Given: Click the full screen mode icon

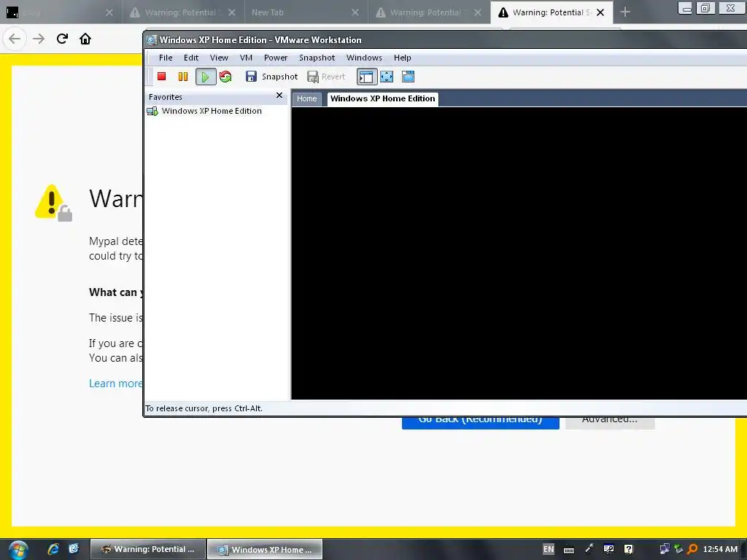Looking at the screenshot, I should click(387, 76).
